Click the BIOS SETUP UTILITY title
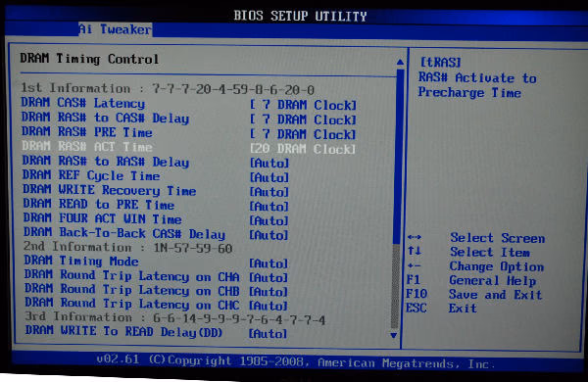 pos(300,16)
